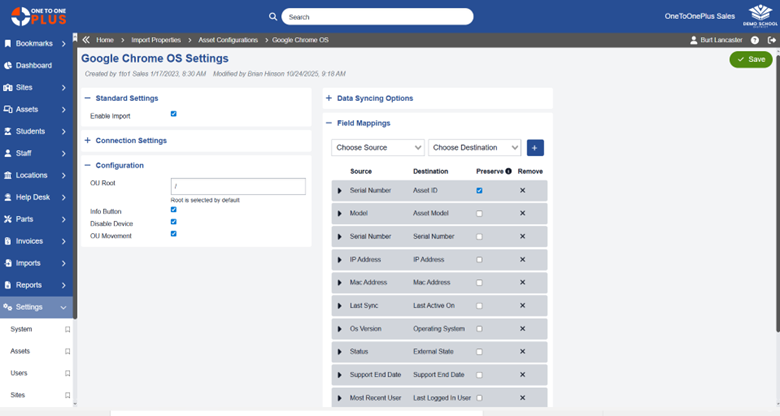The height and width of the screenshot is (416, 780).
Task: Open the Choose Source dropdown
Action: coord(378,148)
